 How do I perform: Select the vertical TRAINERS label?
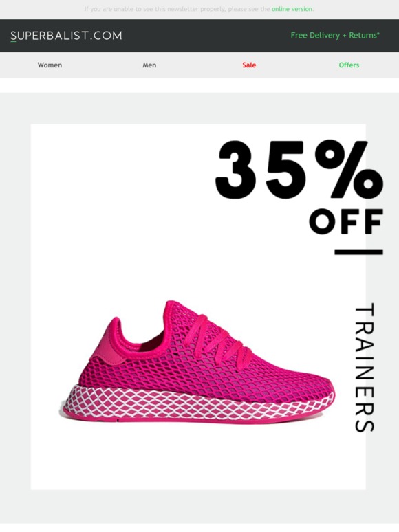(x=365, y=368)
